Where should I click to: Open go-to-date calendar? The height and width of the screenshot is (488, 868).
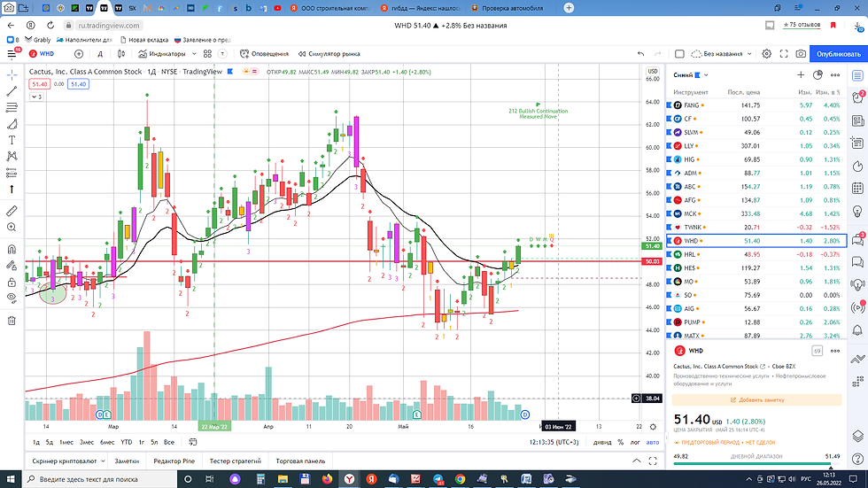click(193, 442)
